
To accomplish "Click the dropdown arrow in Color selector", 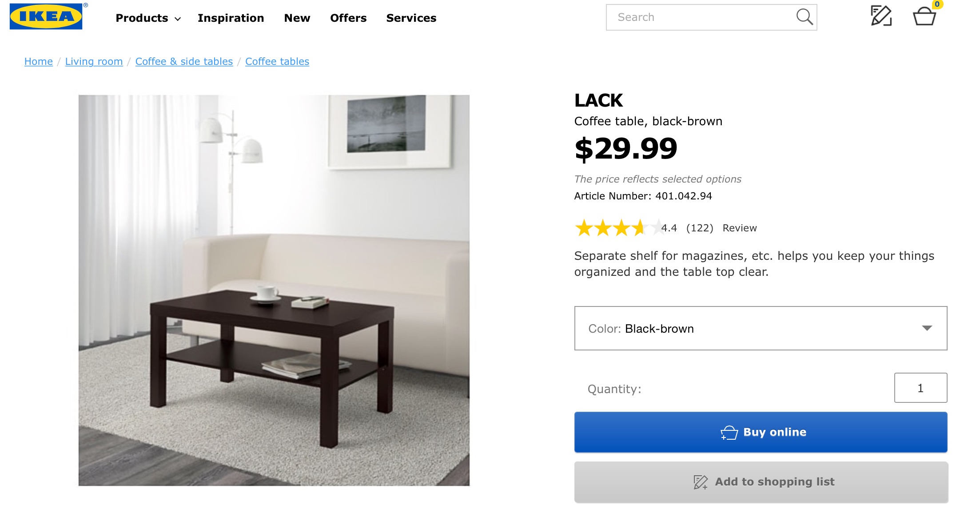I will click(x=927, y=328).
